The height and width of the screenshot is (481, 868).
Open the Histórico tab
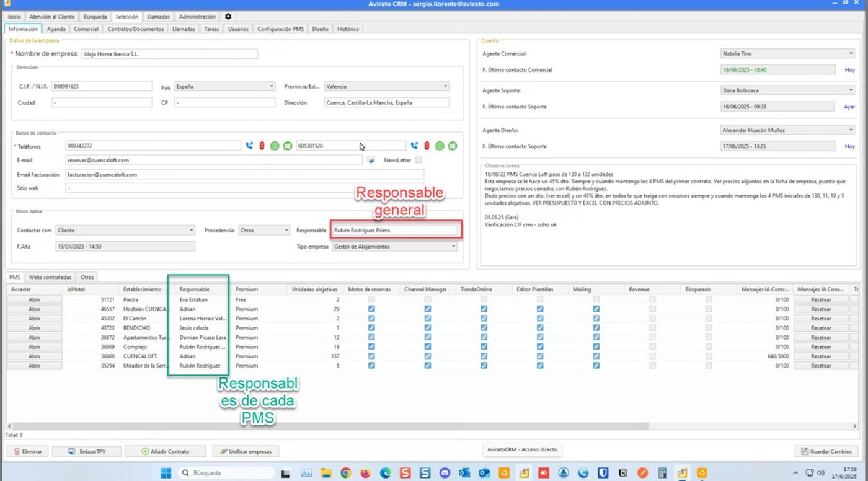click(x=348, y=29)
